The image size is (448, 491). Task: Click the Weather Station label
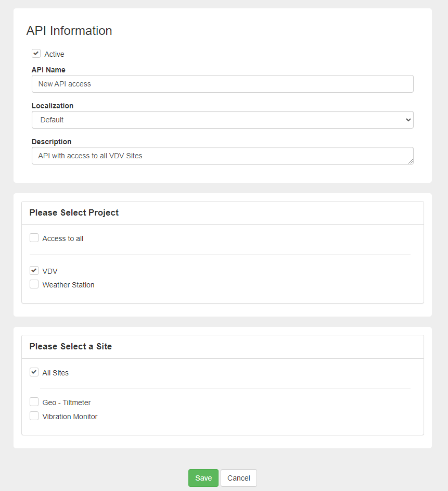[x=69, y=285]
